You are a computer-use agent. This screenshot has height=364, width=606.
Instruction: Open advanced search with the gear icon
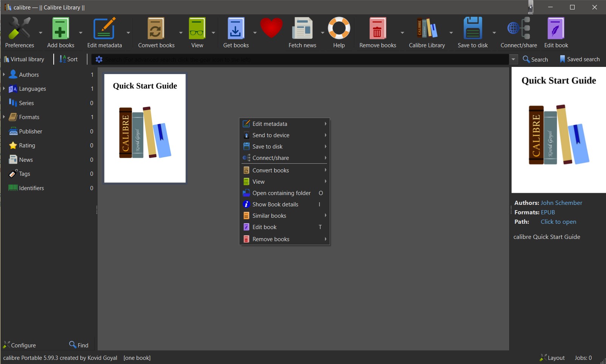99,59
